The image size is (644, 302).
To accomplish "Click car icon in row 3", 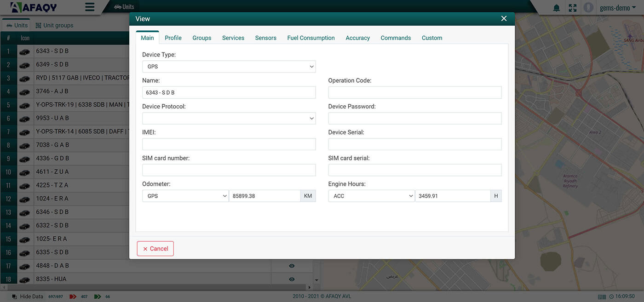I will 25,79.
